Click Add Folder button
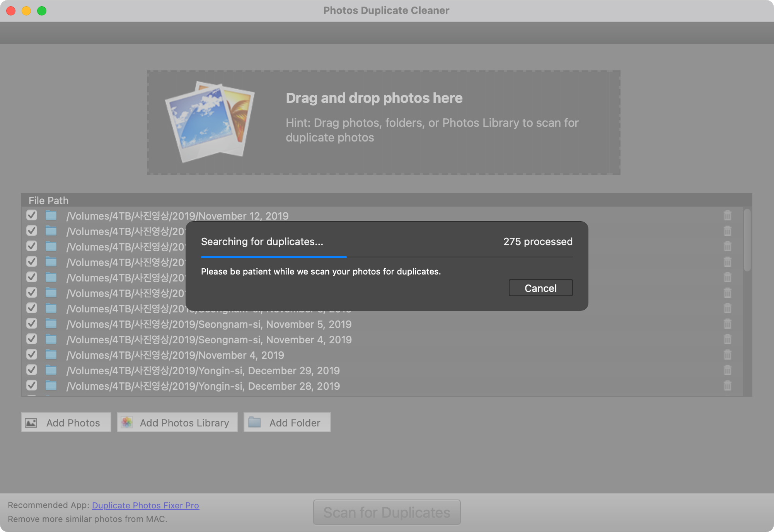Screen dimensions: 774x532 [287, 423]
